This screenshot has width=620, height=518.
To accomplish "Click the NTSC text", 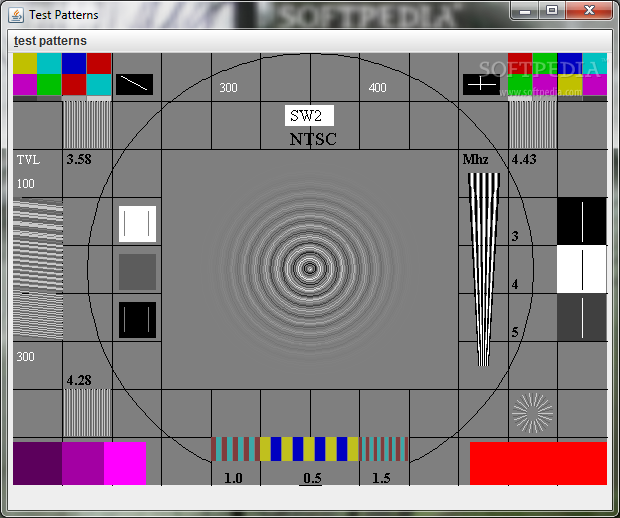I will pyautogui.click(x=313, y=139).
